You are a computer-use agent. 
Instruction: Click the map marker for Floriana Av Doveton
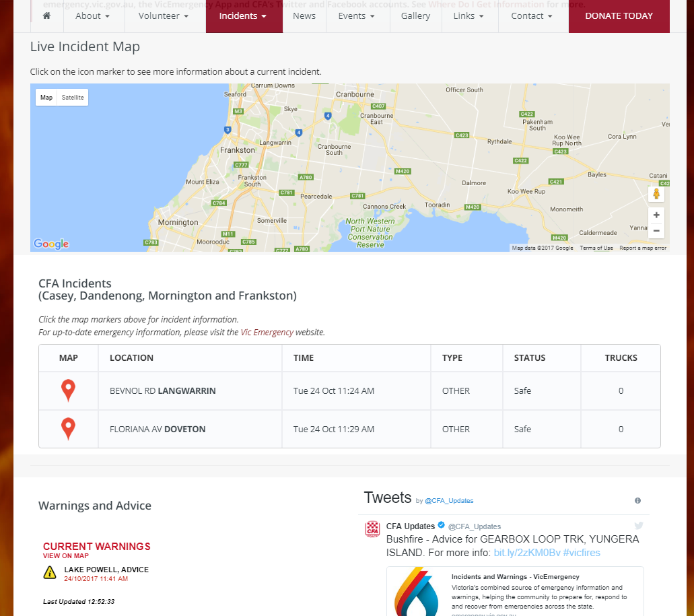point(68,429)
